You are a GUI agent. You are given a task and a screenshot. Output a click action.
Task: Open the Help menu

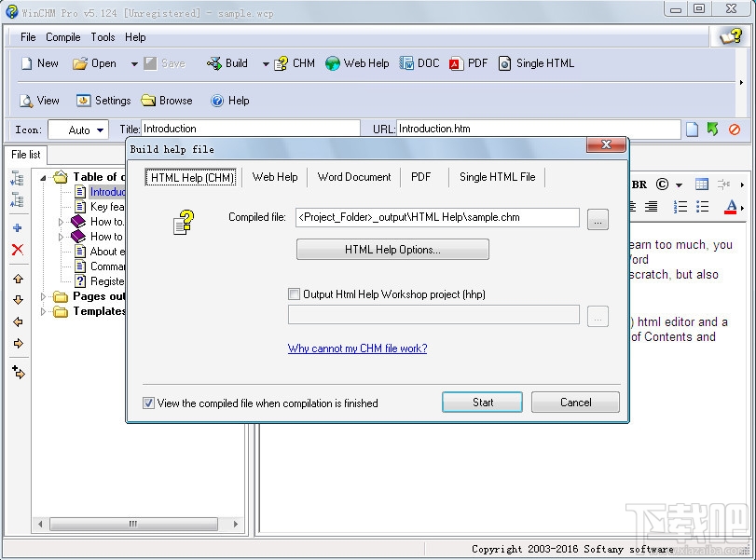tap(135, 37)
